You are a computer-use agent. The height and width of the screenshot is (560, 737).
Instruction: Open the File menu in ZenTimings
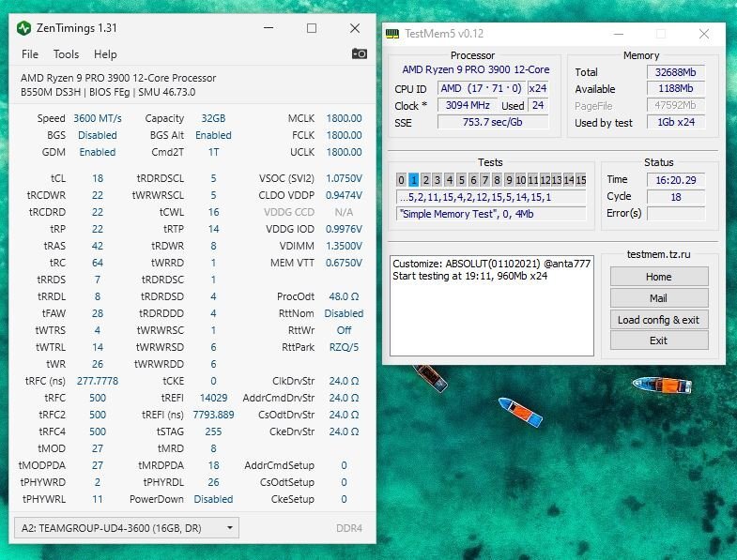pyautogui.click(x=30, y=54)
